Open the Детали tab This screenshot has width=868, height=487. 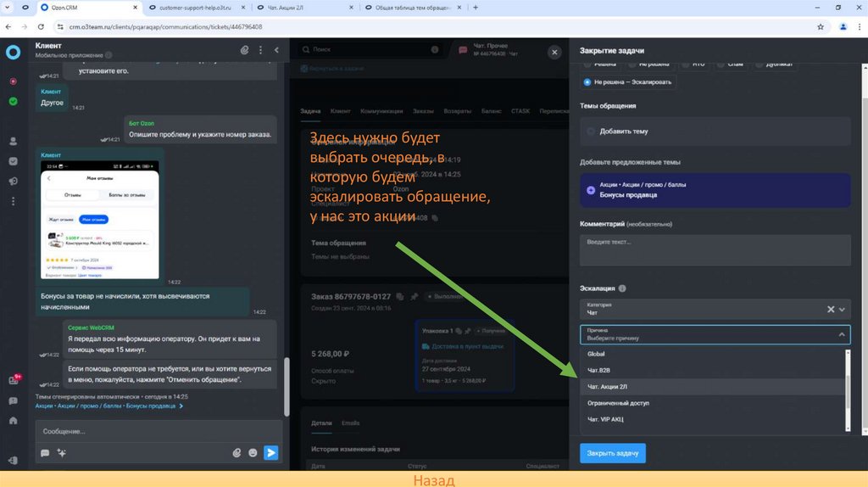click(321, 423)
